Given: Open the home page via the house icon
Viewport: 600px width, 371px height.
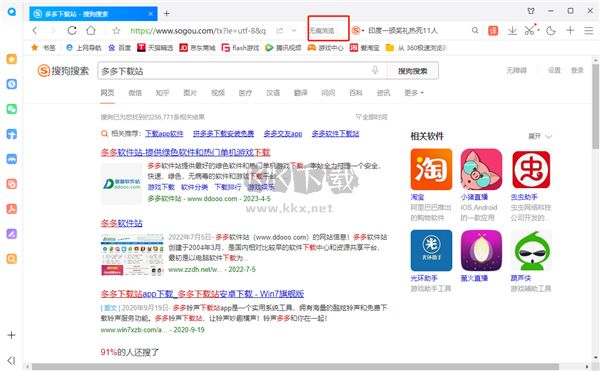Looking at the screenshot, I should (91, 30).
